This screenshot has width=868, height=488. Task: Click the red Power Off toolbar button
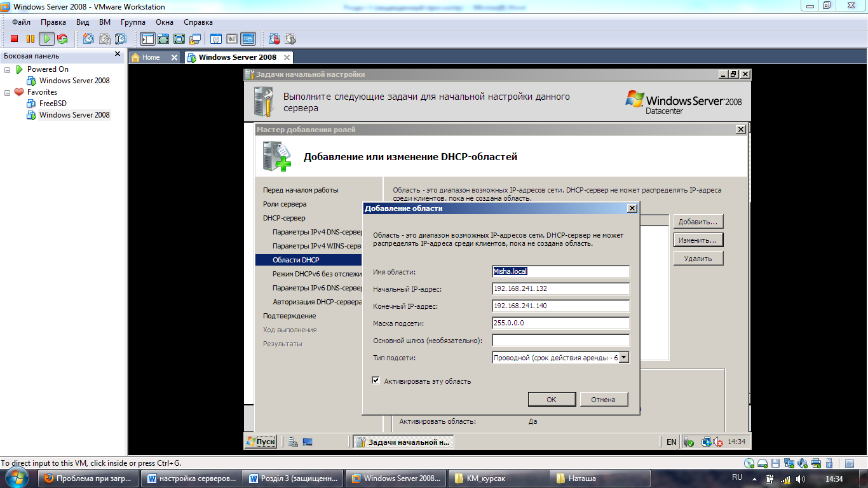15,39
